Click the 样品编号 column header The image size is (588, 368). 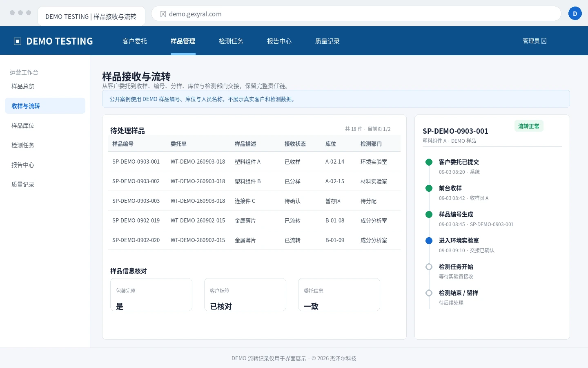click(123, 144)
